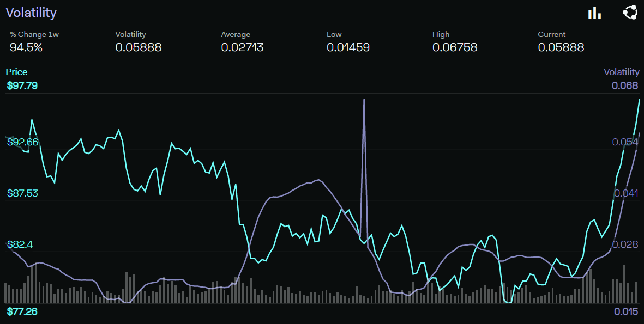This screenshot has height=324, width=644.
Task: Select the % Change 1w statistic
Action: pos(34,34)
